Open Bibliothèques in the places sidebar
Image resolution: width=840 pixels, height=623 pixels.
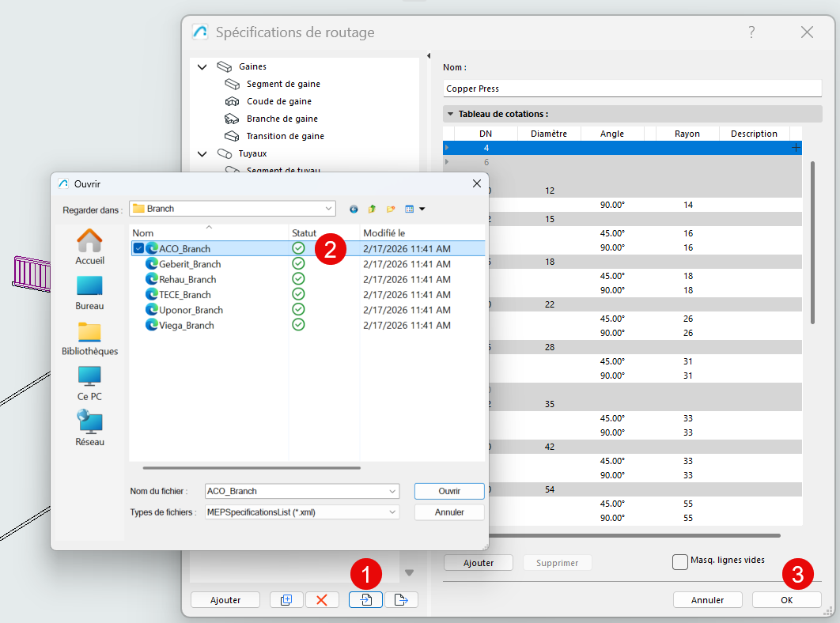click(89, 338)
